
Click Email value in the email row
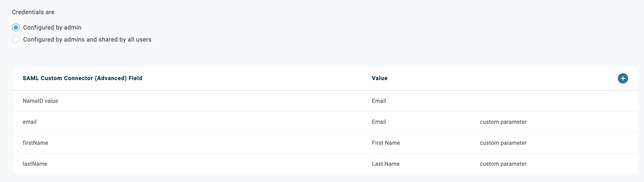(x=379, y=122)
